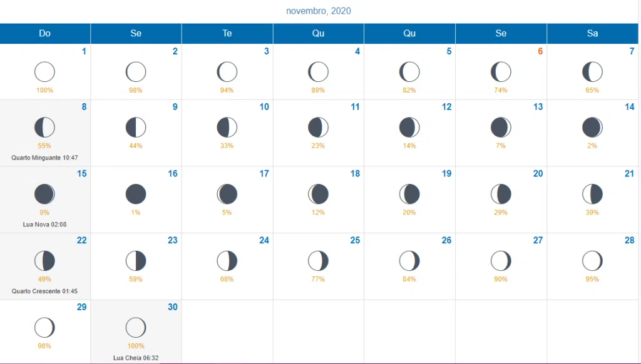Image resolution: width=641 pixels, height=364 pixels.
Task: Select the 'Quarto Crescente 01:45' label
Action: point(44,291)
